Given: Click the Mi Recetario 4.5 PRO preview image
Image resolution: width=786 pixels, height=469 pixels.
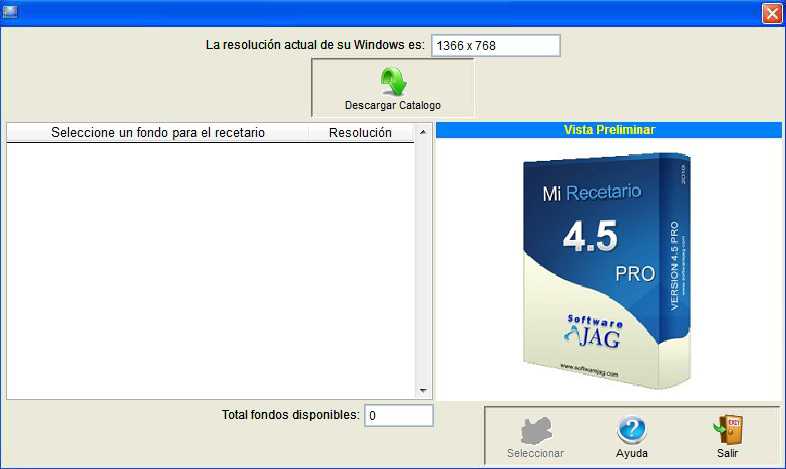Looking at the screenshot, I should click(x=607, y=270).
